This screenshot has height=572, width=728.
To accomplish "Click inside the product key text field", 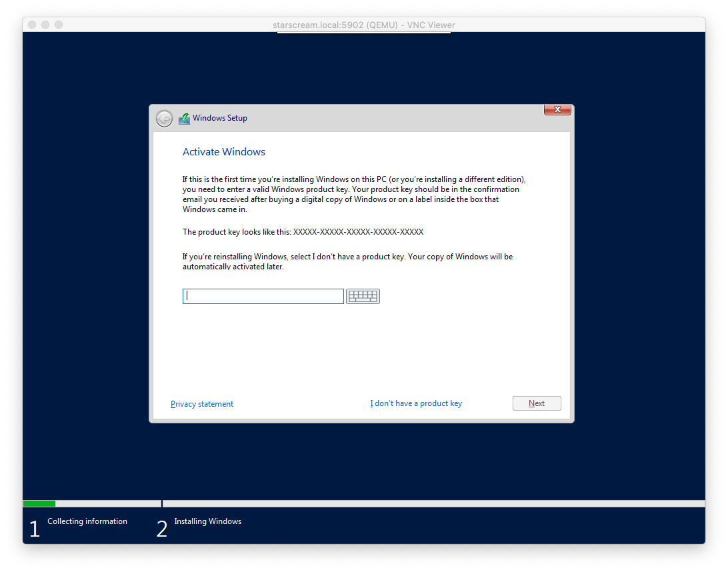I will click(x=263, y=296).
